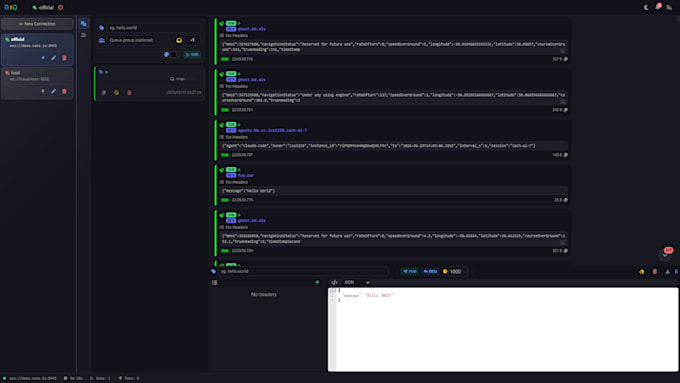Image resolution: width=680 pixels, height=383 pixels.
Task: Toggle dark mode with the moon icon
Action: click(x=646, y=7)
